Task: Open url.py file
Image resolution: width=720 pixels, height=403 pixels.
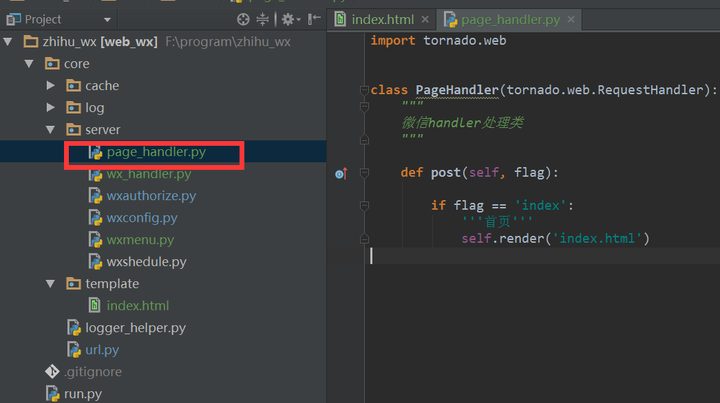Action: pyautogui.click(x=102, y=350)
